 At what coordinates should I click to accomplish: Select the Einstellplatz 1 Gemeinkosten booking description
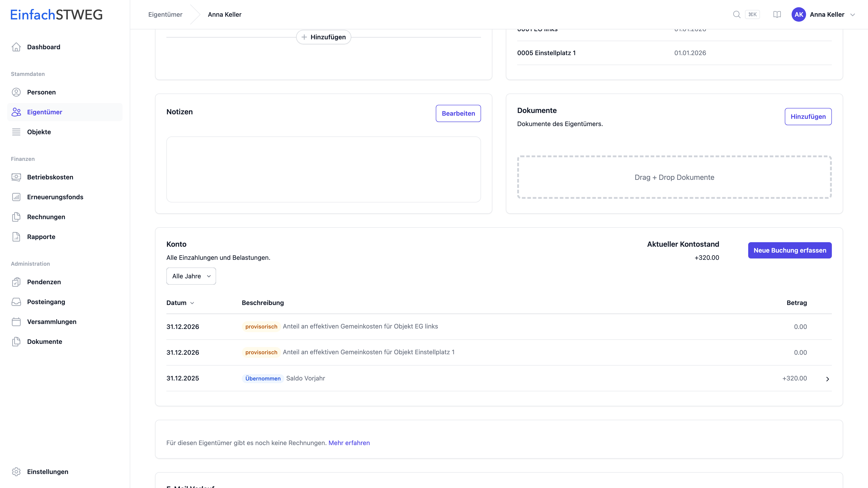coord(369,352)
